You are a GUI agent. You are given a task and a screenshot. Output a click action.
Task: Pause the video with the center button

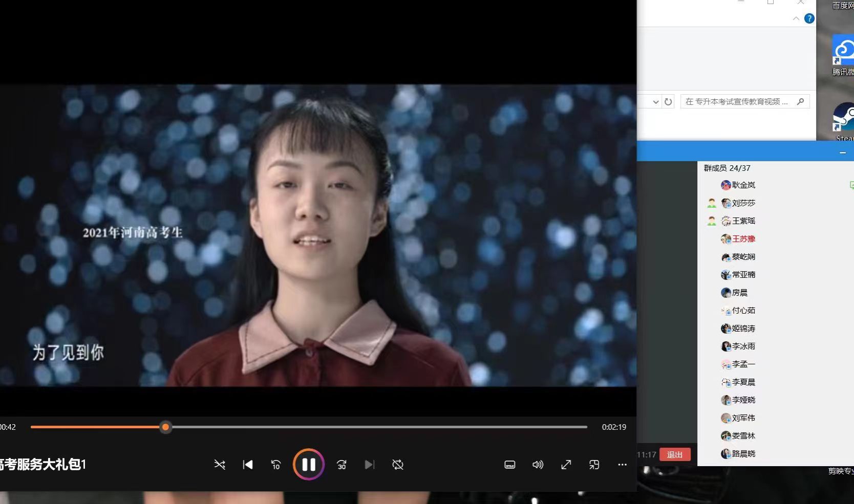(x=309, y=464)
